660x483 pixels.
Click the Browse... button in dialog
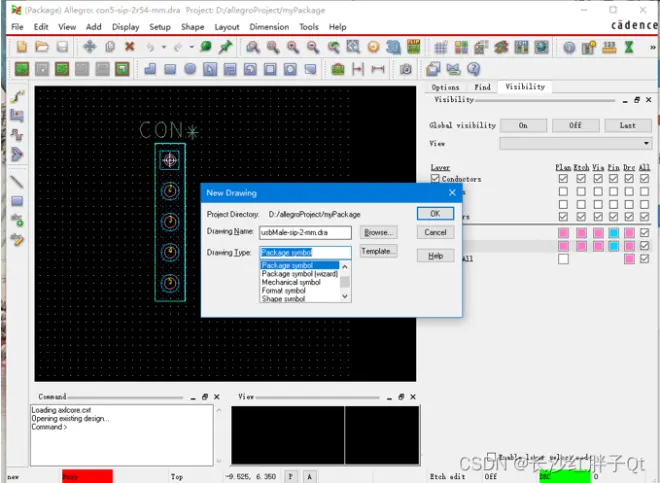click(x=378, y=232)
